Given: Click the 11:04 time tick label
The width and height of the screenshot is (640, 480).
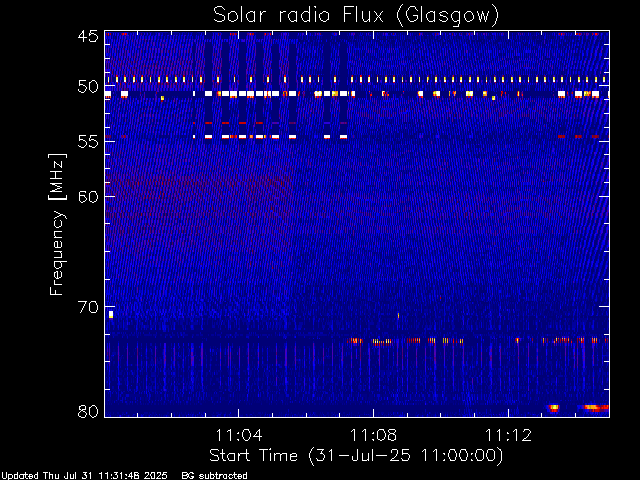Looking at the screenshot, I should pyautogui.click(x=239, y=435).
